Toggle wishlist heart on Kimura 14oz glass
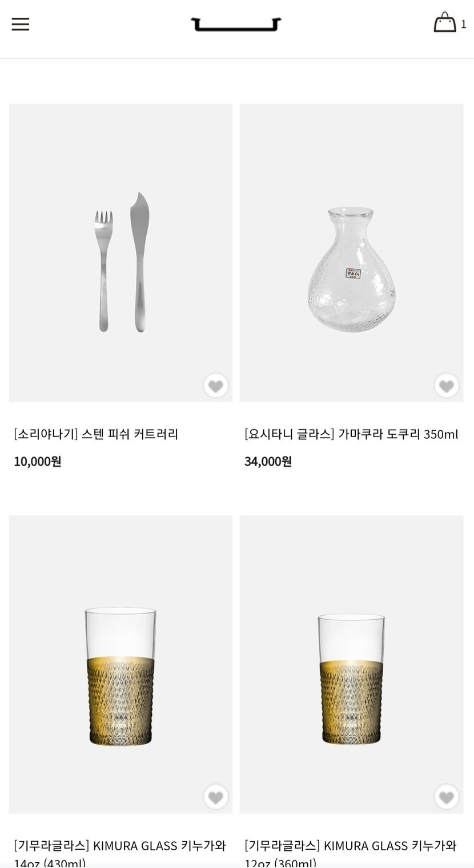 (216, 797)
